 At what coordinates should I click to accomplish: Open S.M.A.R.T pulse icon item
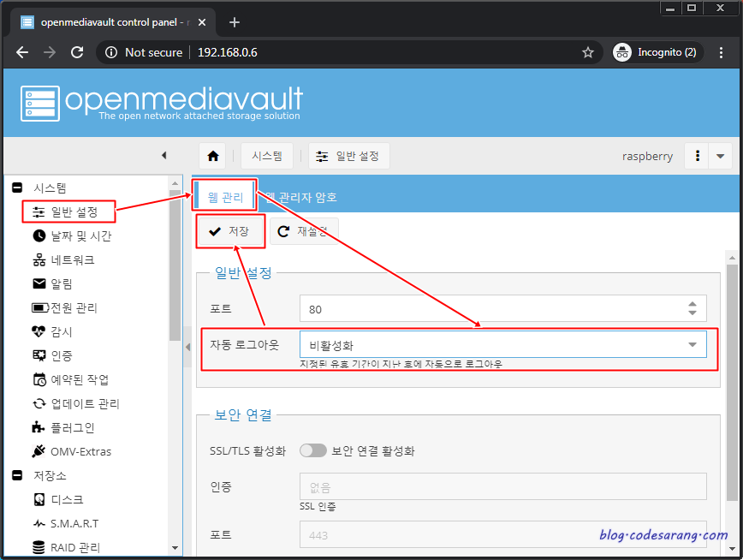pos(65,523)
